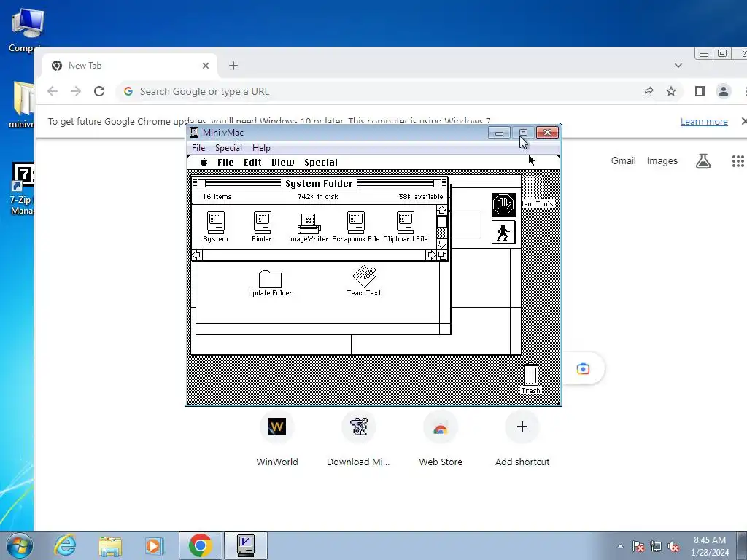This screenshot has width=747, height=560.
Task: Open a new Chrome tab with plus
Action: pos(233,66)
